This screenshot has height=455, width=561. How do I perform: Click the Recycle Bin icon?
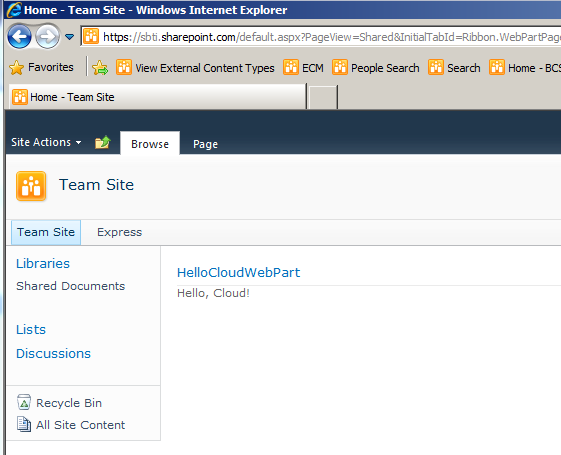pos(24,402)
